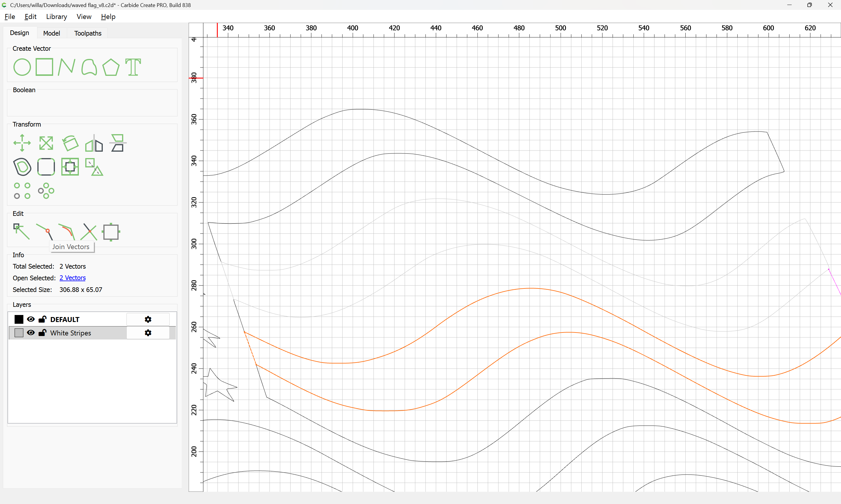Pick the Polygon shape tool

[111, 67]
